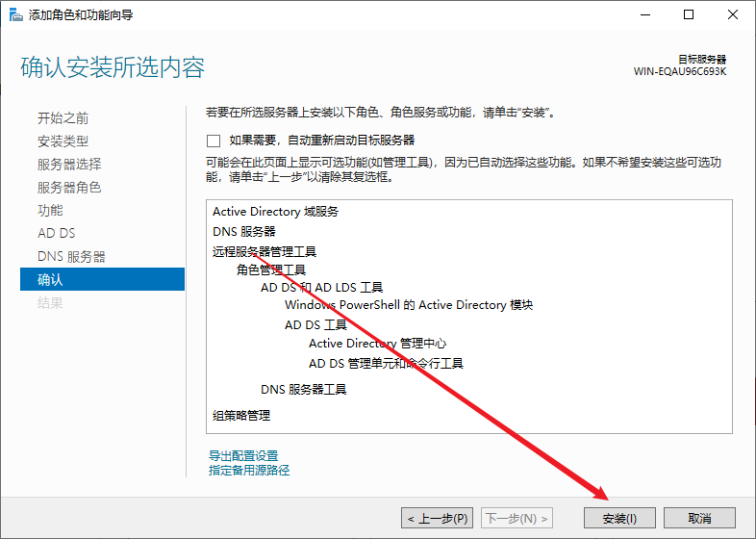Select 功能 step in left navigation
This screenshot has height=539, width=756.
coord(50,210)
